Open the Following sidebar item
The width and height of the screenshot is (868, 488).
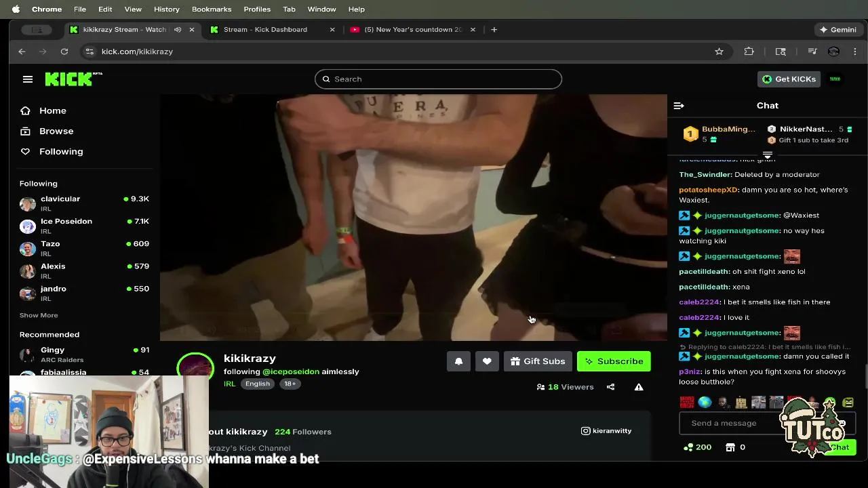point(52,151)
